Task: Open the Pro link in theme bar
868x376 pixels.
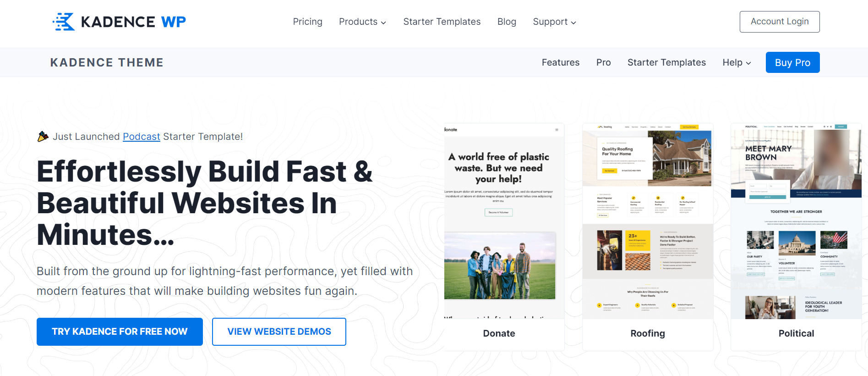Action: click(603, 62)
